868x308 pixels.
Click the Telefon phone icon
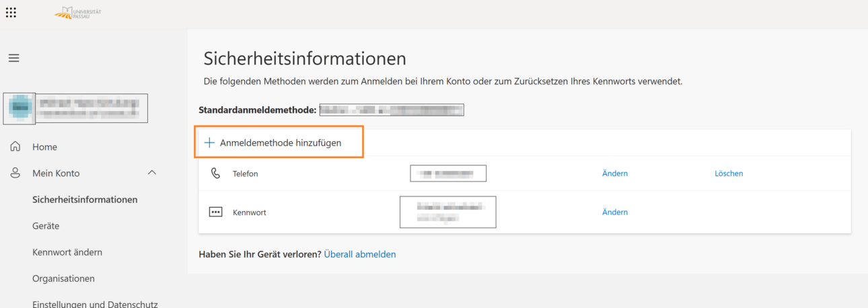pyautogui.click(x=215, y=174)
